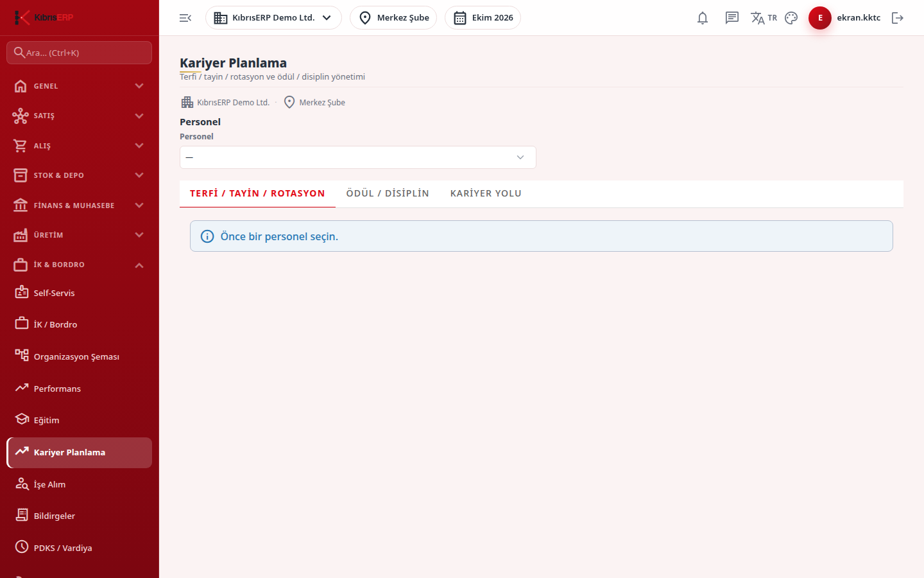
Task: Expand FİNANS & MUHASEBE section
Action: click(79, 206)
